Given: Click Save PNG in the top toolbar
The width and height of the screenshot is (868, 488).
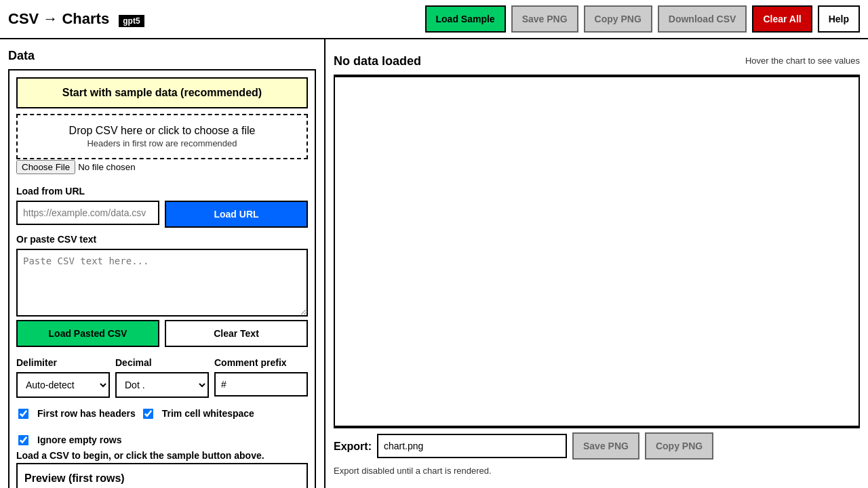Looking at the screenshot, I should pos(545,19).
